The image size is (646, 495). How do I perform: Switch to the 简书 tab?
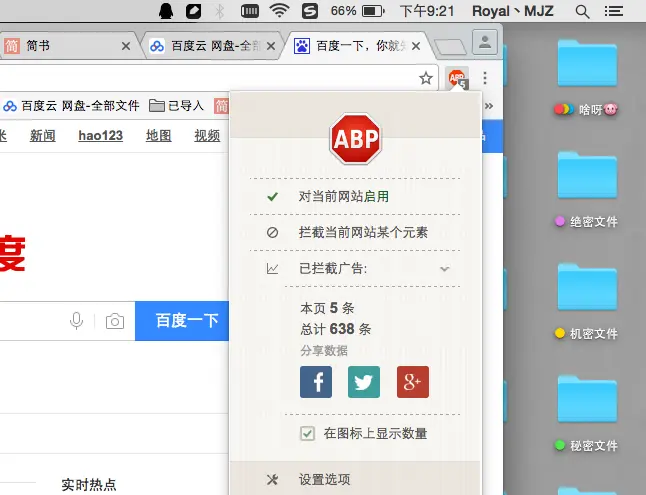[68, 46]
